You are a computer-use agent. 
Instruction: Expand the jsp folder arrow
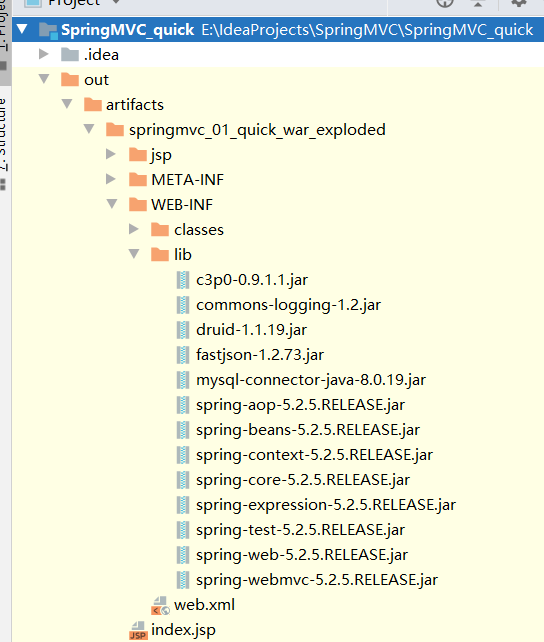click(x=111, y=154)
